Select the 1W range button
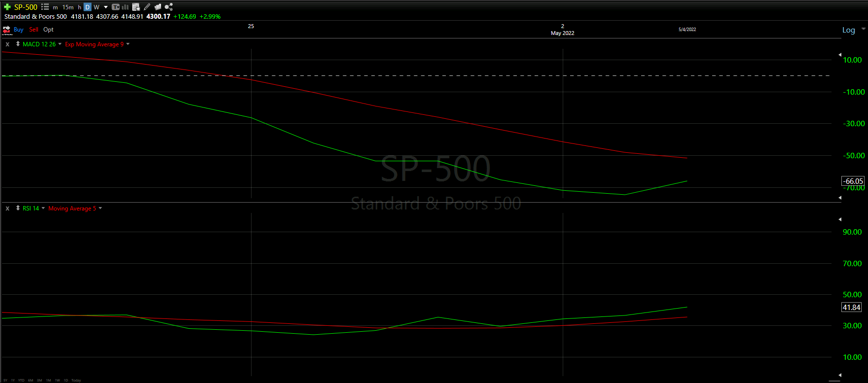Image resolution: width=868 pixels, height=383 pixels. tap(57, 381)
